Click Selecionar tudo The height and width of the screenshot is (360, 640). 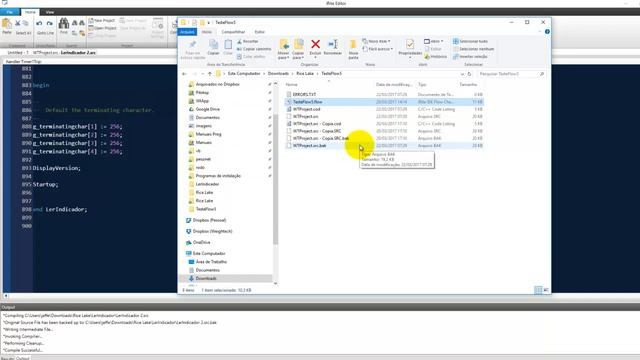[470, 41]
